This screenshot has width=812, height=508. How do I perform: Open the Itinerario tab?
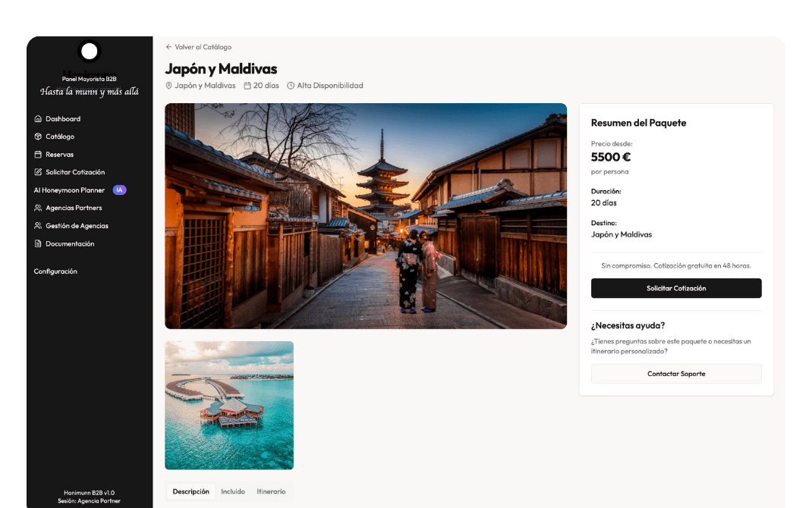(271, 491)
